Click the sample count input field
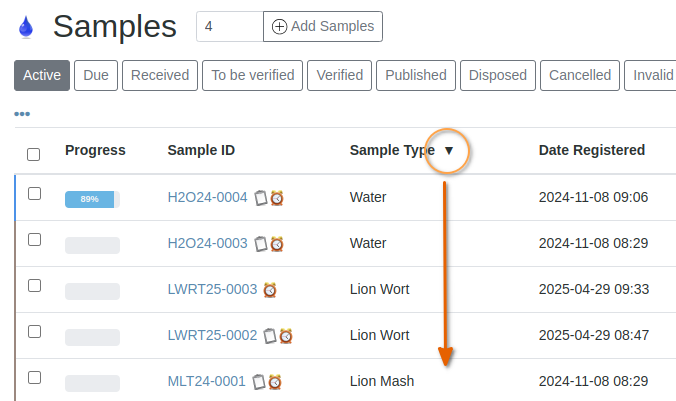The height and width of the screenshot is (401, 676). (230, 27)
